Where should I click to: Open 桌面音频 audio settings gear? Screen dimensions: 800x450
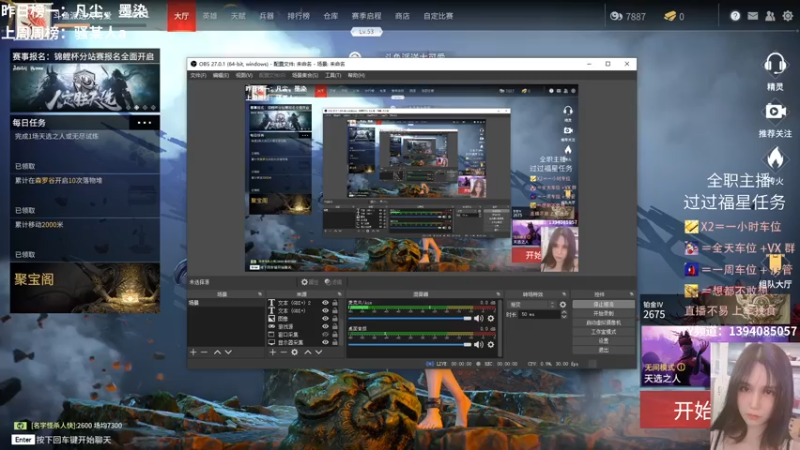point(491,344)
